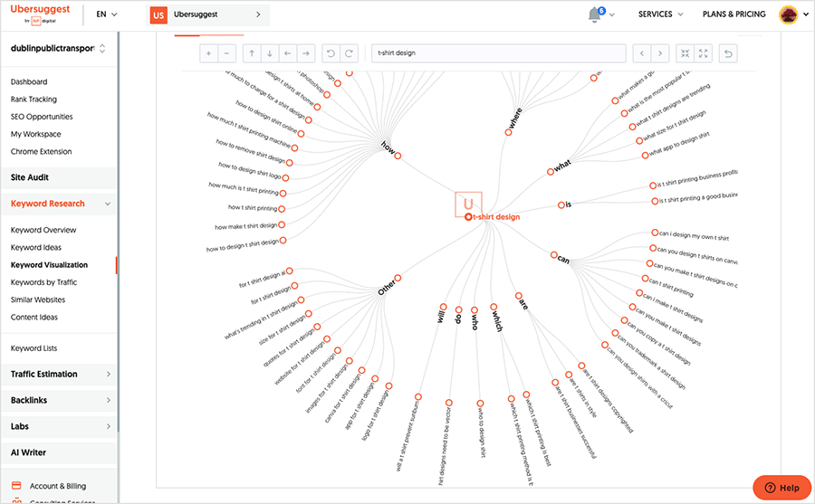This screenshot has height=504, width=815.
Task: Reset the visualization view
Action: 728,53
